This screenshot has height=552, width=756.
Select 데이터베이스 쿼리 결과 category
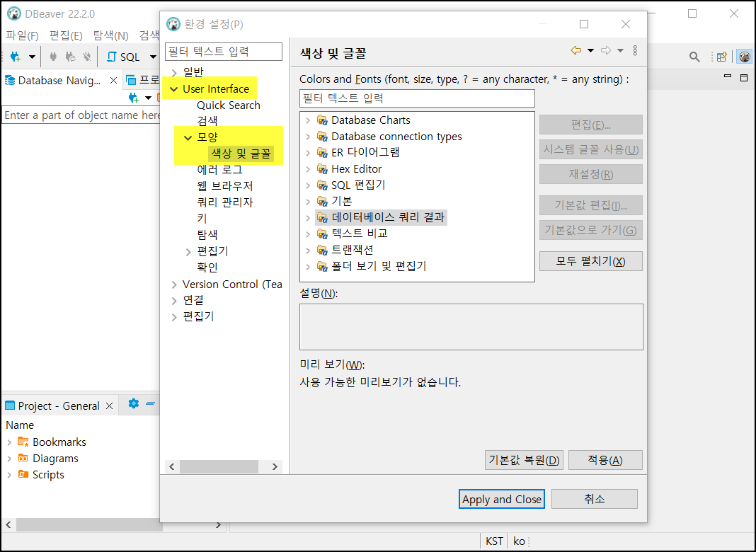[x=388, y=217]
